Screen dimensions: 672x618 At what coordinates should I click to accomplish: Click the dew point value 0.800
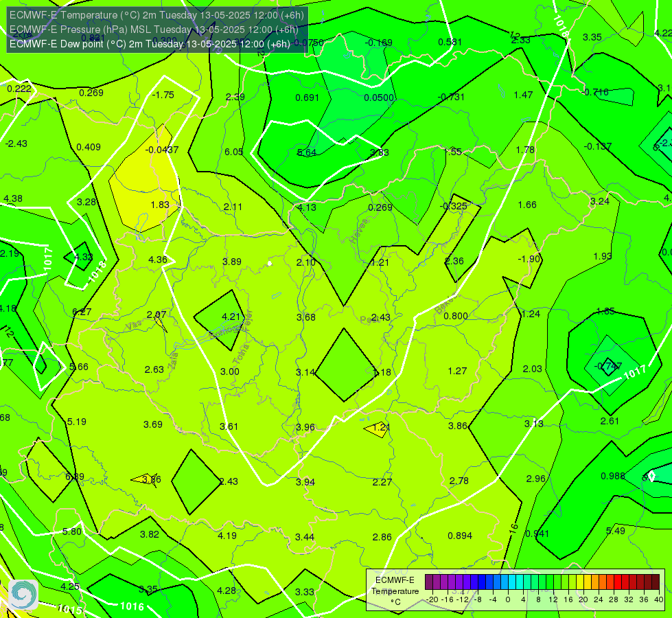point(456,316)
